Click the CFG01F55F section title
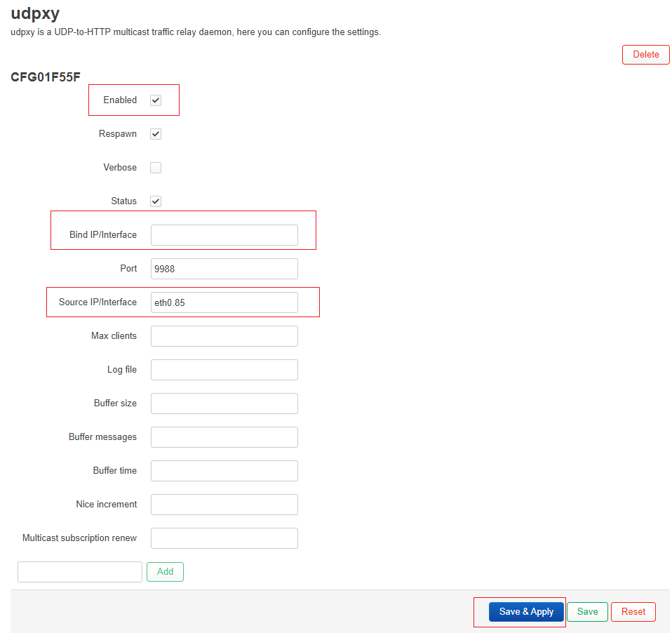672x633 pixels. click(x=46, y=77)
